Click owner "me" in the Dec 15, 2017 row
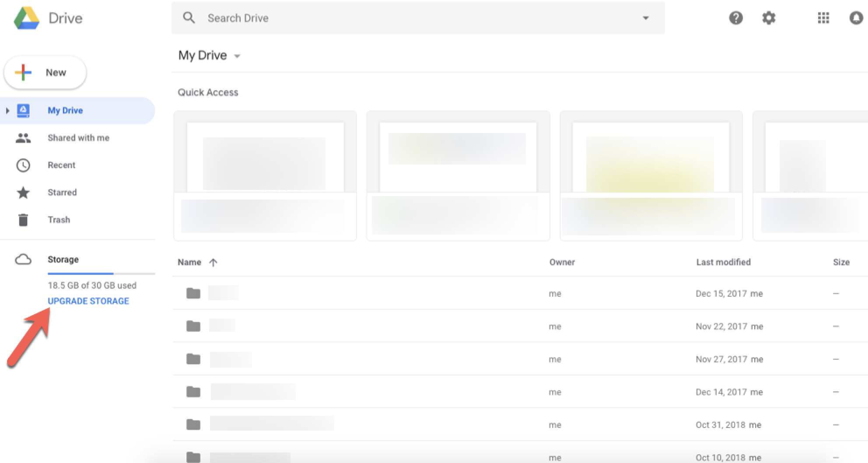 [x=555, y=294]
